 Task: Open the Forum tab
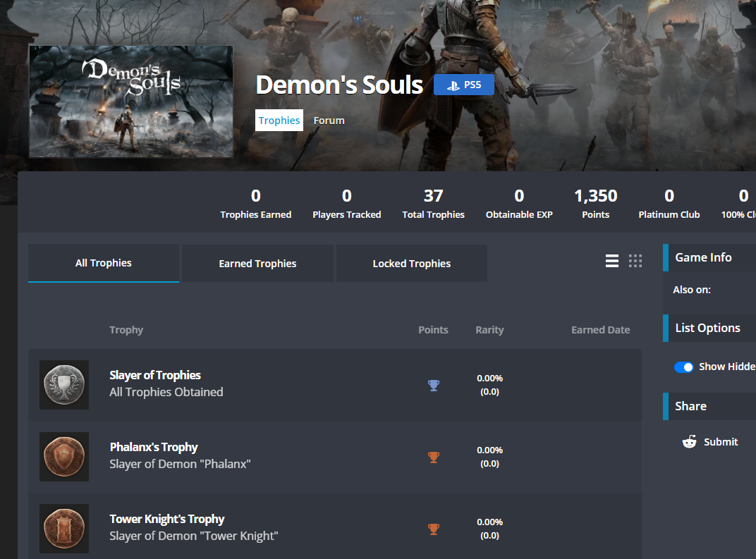(329, 121)
